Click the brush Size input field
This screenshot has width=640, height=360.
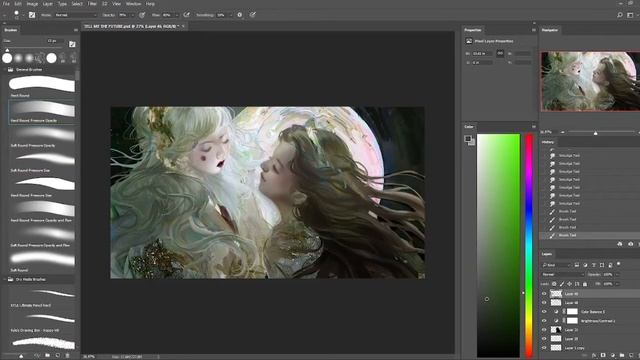click(x=55, y=41)
